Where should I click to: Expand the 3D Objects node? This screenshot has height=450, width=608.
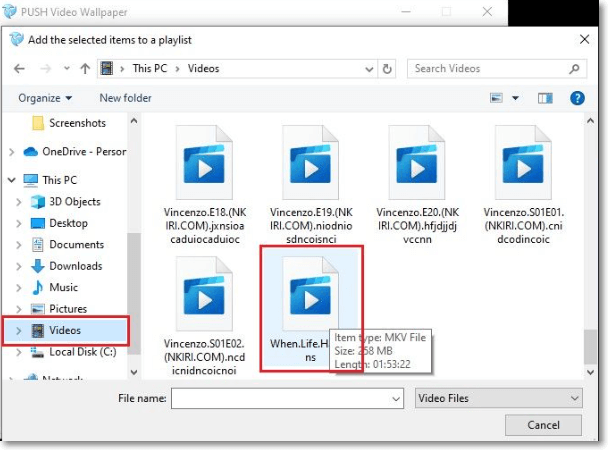coord(19,202)
